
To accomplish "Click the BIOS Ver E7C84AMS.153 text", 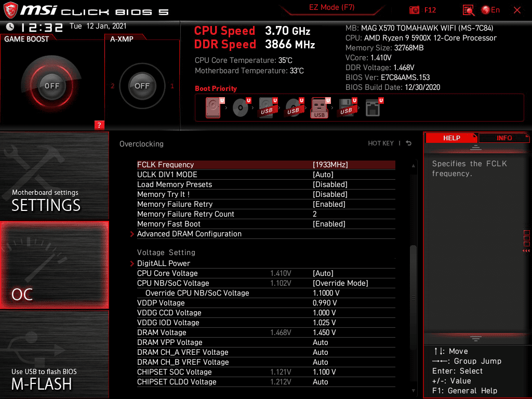I will (388, 77).
